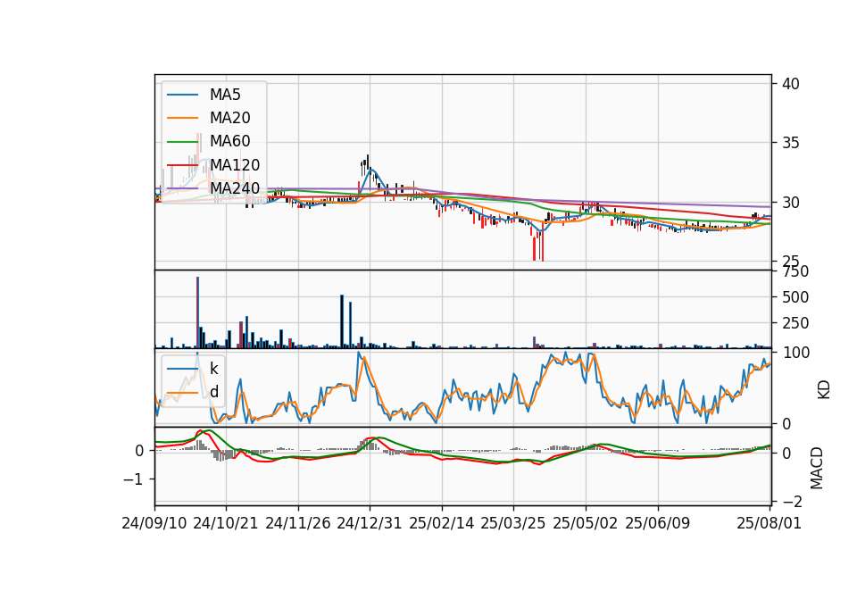
Task: Click the MA60 legend label
Action: point(229,141)
